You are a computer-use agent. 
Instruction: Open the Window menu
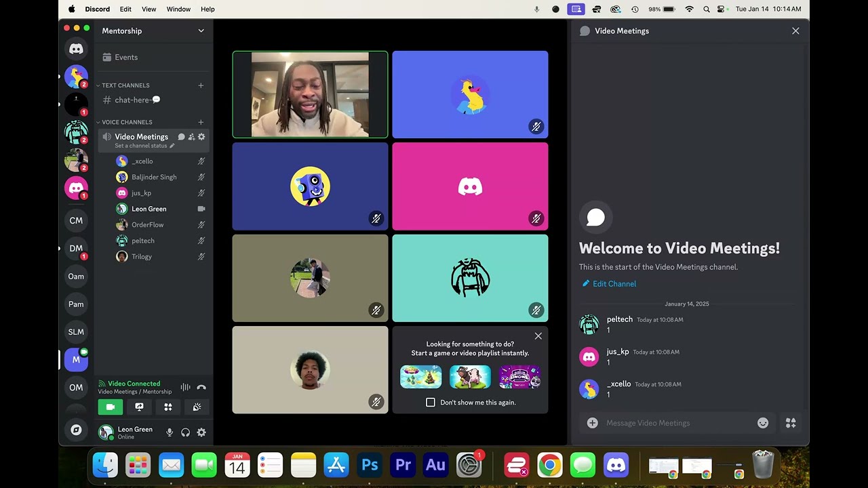(178, 9)
